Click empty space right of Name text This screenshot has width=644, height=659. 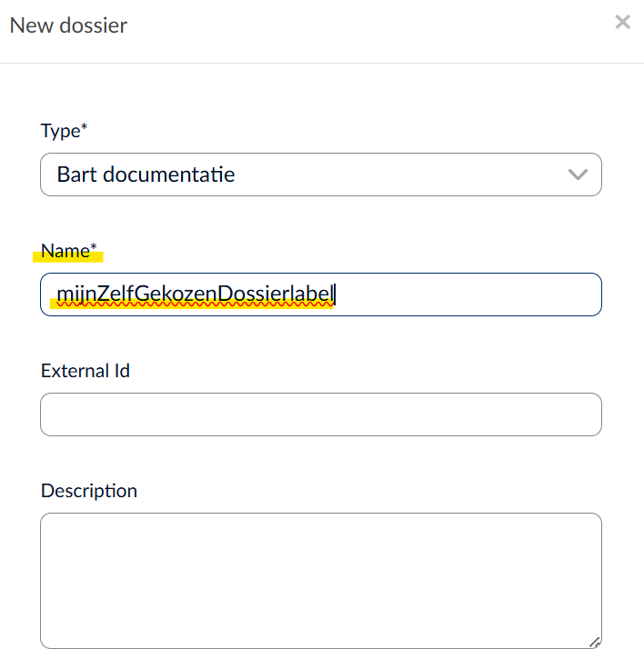click(x=464, y=295)
